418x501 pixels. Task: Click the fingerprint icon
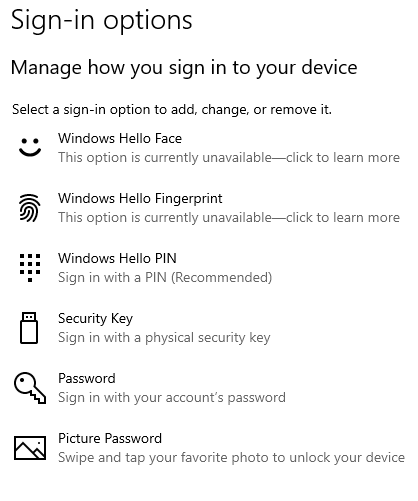(30, 208)
